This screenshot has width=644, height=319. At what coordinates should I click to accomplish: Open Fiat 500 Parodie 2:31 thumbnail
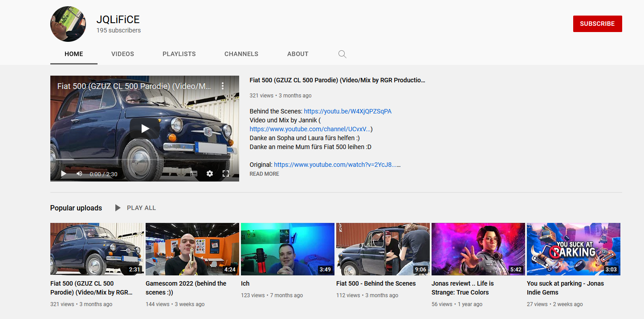(x=97, y=249)
